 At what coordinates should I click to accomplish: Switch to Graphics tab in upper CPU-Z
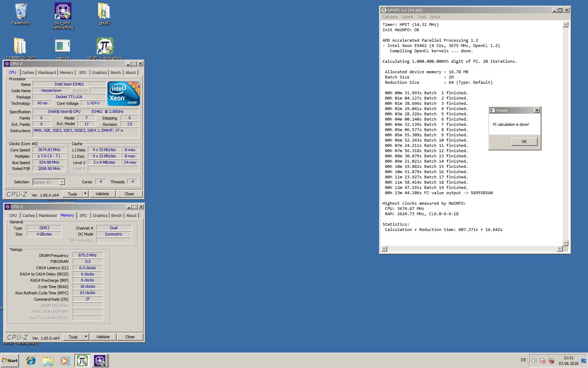coord(99,73)
